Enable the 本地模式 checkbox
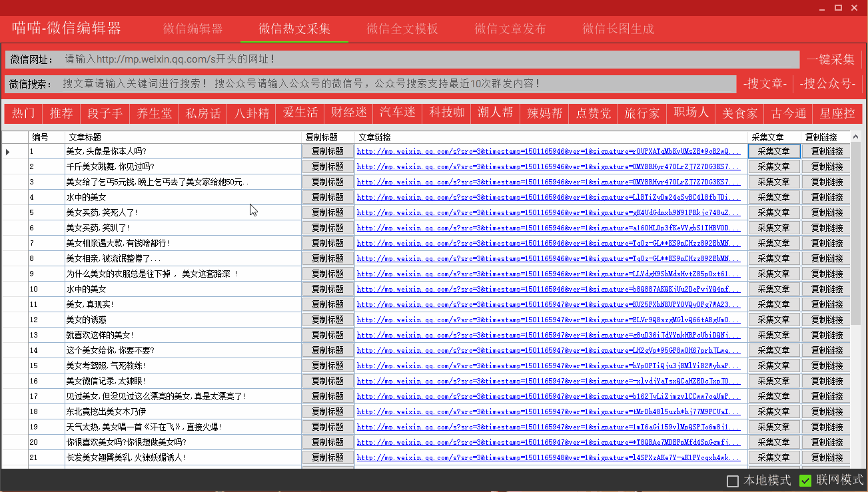Image resolution: width=868 pixels, height=492 pixels. (733, 481)
